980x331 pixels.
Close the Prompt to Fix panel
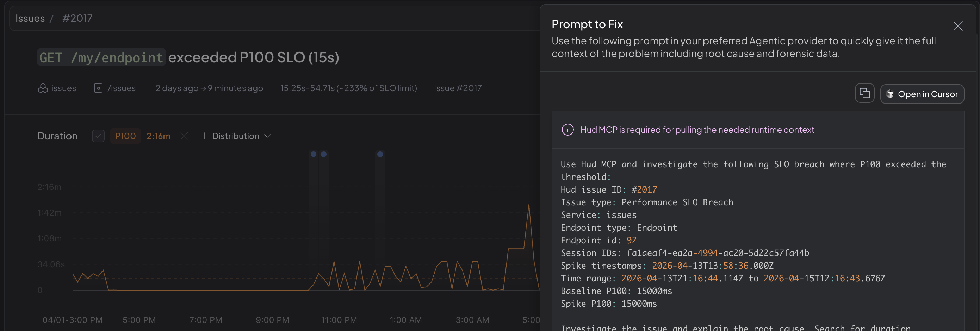[x=958, y=26]
